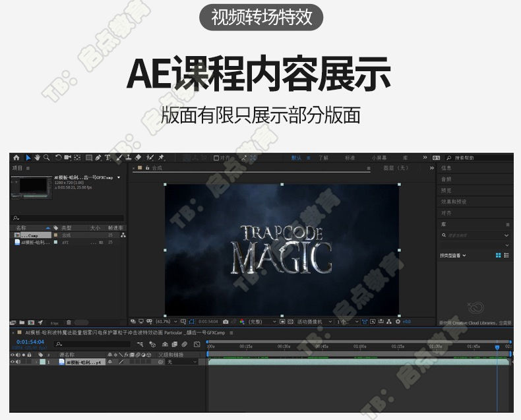Screen dimensions: 521x420
Task: Select the Horizontal Type tool
Action: pyautogui.click(x=107, y=158)
